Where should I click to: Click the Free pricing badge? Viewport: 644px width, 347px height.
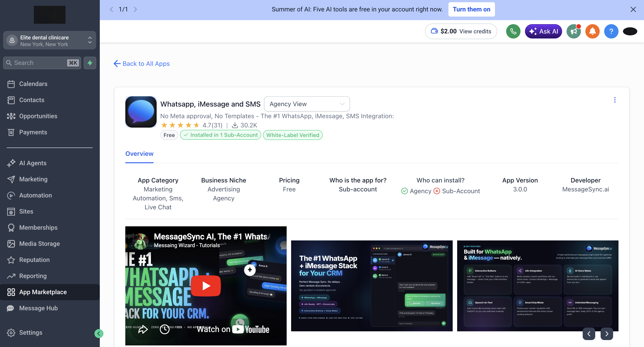click(169, 135)
